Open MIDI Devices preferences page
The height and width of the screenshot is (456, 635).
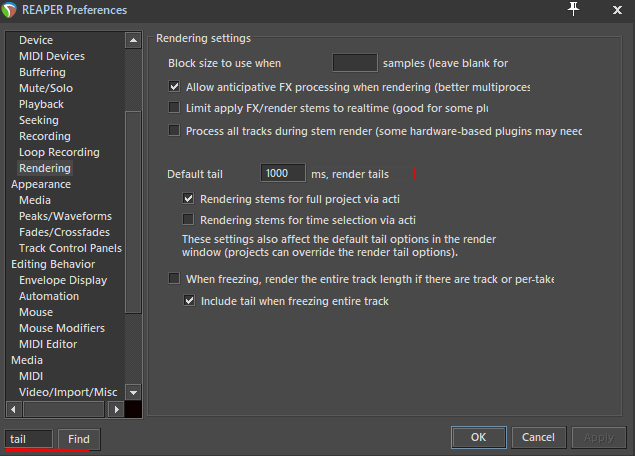(x=52, y=56)
